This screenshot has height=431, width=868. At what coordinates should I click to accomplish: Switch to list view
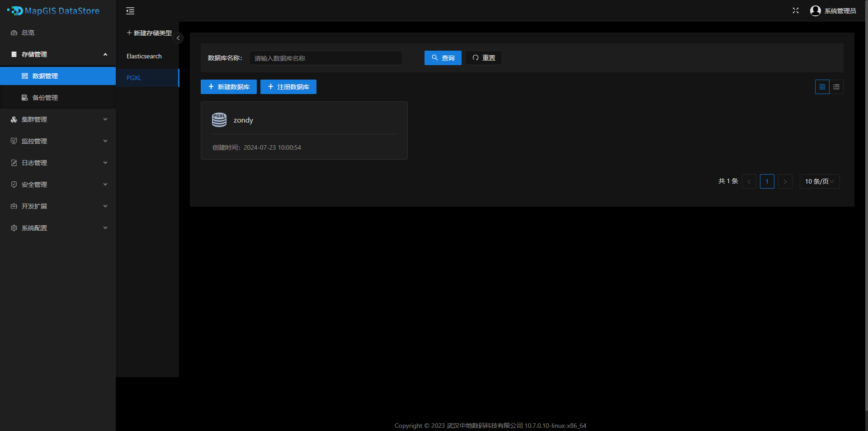point(836,87)
